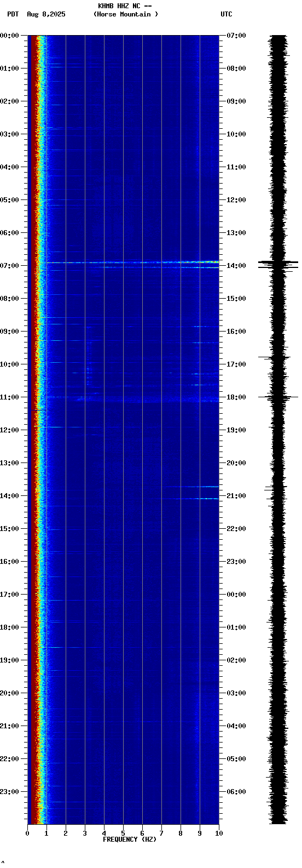Select the PDT '23:00' time label

pos(9,792)
